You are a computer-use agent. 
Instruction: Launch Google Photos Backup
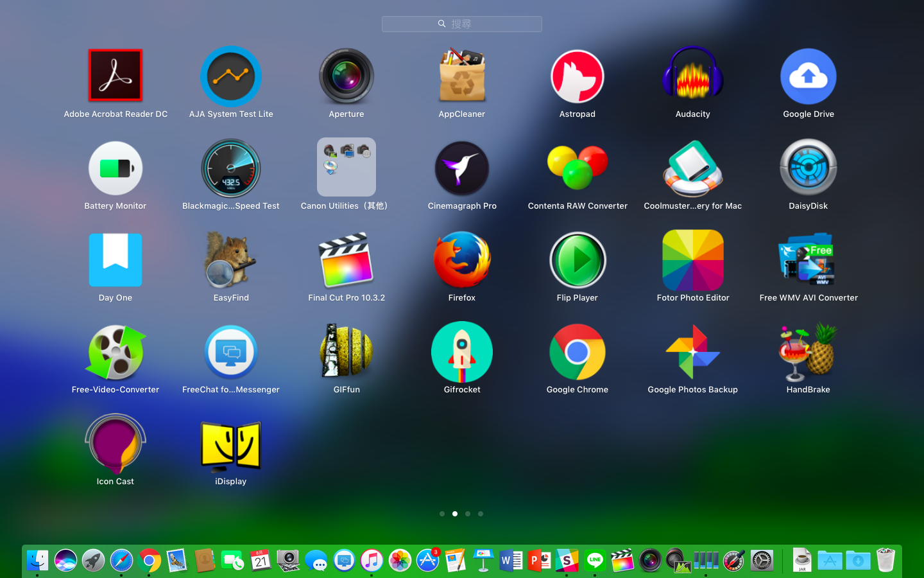(x=693, y=352)
